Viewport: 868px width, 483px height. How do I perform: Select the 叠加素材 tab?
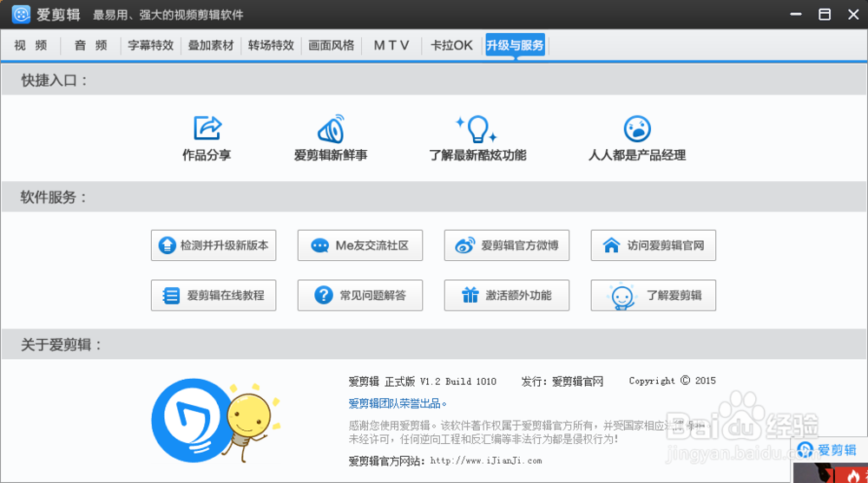(211, 45)
